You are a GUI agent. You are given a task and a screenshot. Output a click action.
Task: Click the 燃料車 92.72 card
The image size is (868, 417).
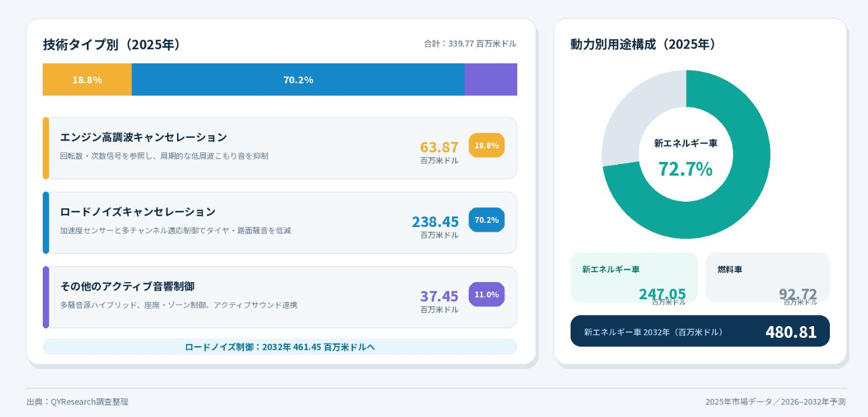click(768, 277)
